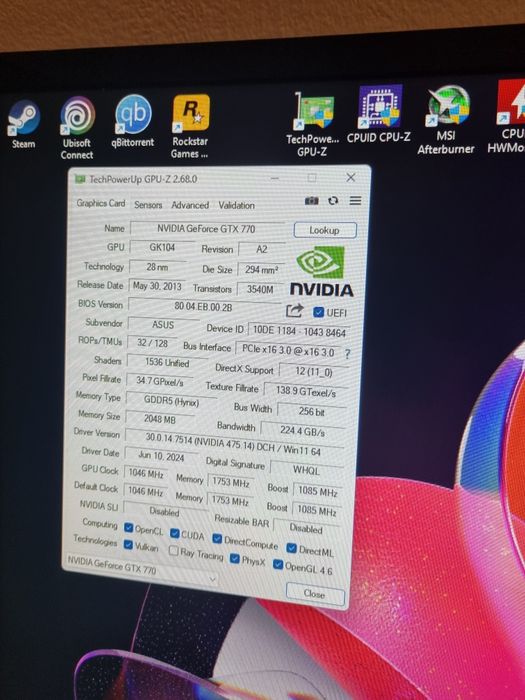Open Rockstar Games Launcher shortcut

coord(190,126)
